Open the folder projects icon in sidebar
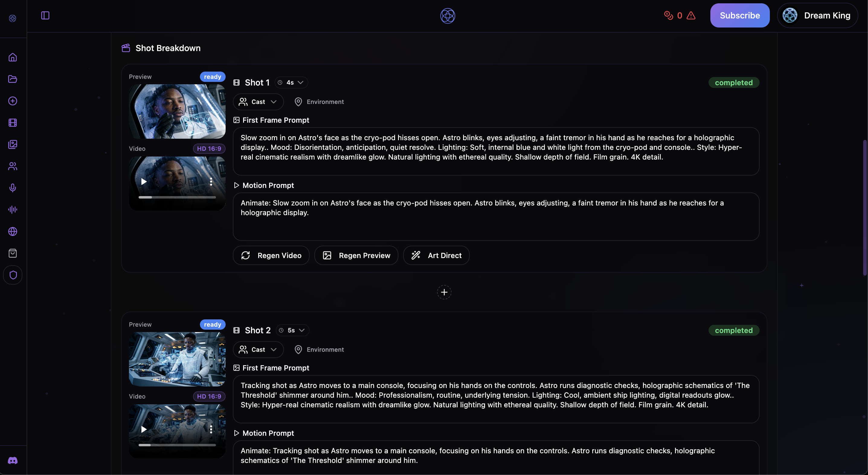This screenshot has height=475, width=868. click(x=13, y=79)
